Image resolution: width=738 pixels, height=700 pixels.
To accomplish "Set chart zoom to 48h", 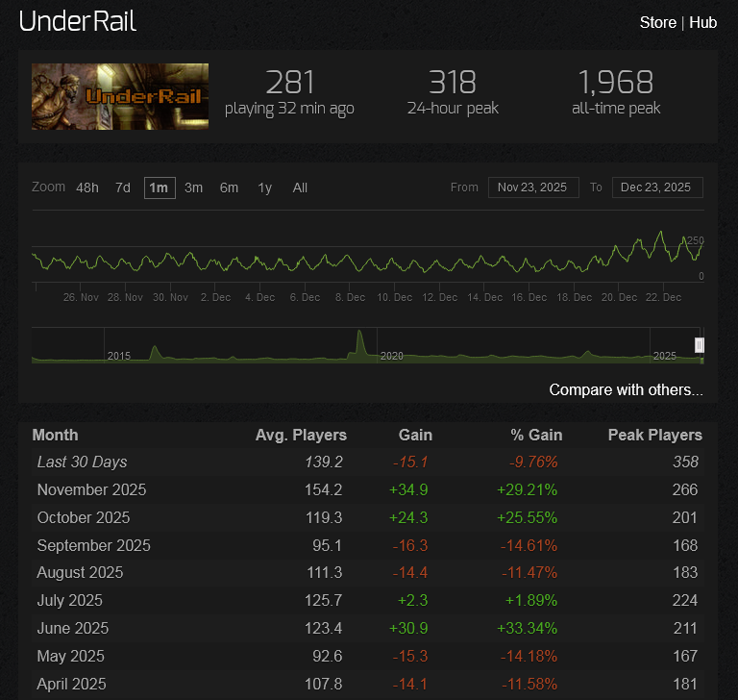I will coord(87,187).
